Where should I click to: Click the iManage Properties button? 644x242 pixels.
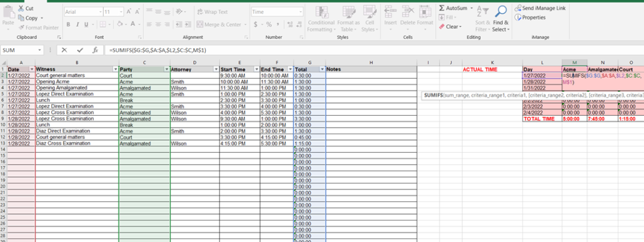[530, 18]
